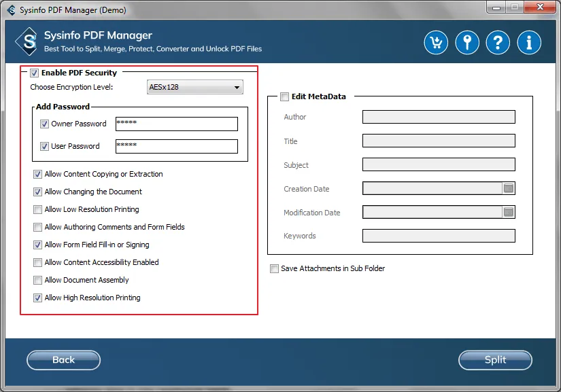Check Save Attachments in Sub Folder
This screenshot has width=561, height=392.
point(274,269)
